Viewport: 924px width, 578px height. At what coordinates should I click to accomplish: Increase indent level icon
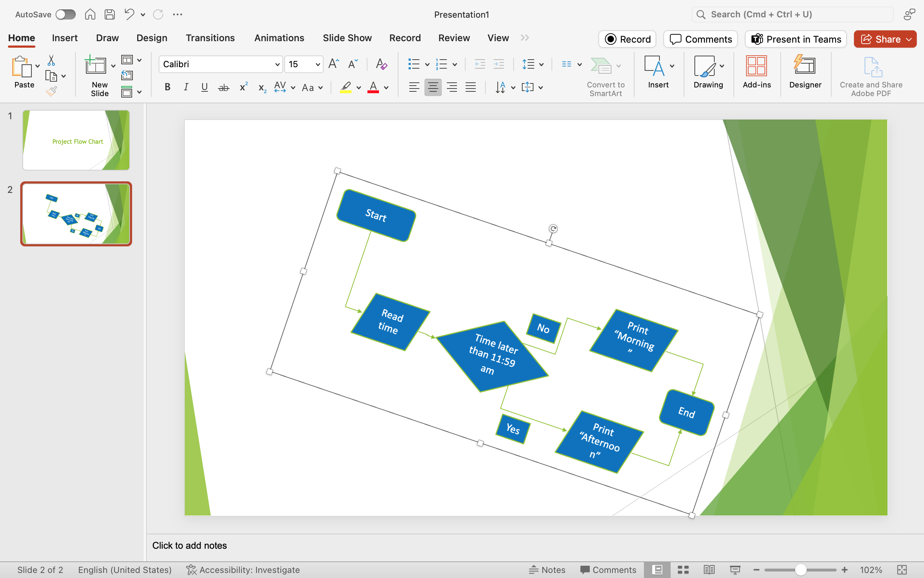click(499, 64)
